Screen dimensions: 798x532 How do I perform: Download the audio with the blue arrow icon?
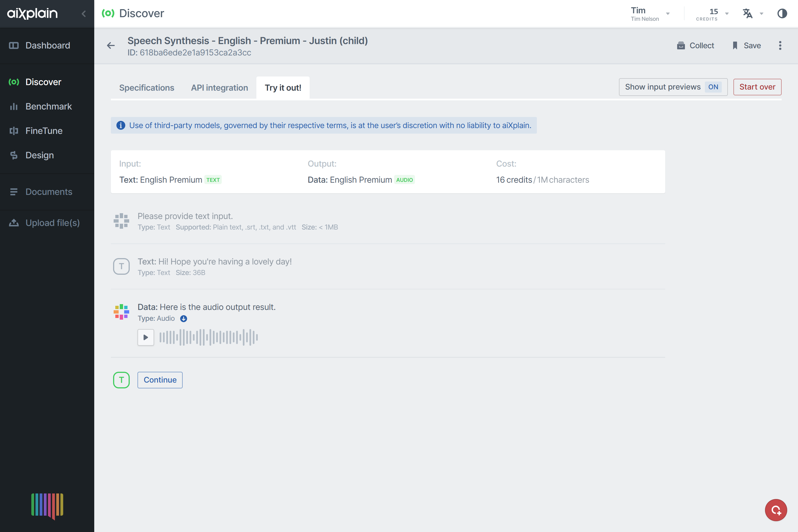click(183, 319)
